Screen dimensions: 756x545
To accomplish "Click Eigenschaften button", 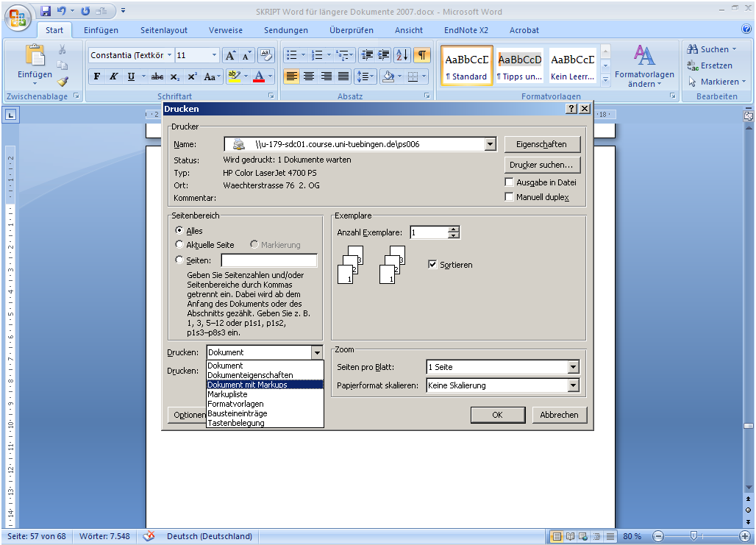I will [542, 144].
